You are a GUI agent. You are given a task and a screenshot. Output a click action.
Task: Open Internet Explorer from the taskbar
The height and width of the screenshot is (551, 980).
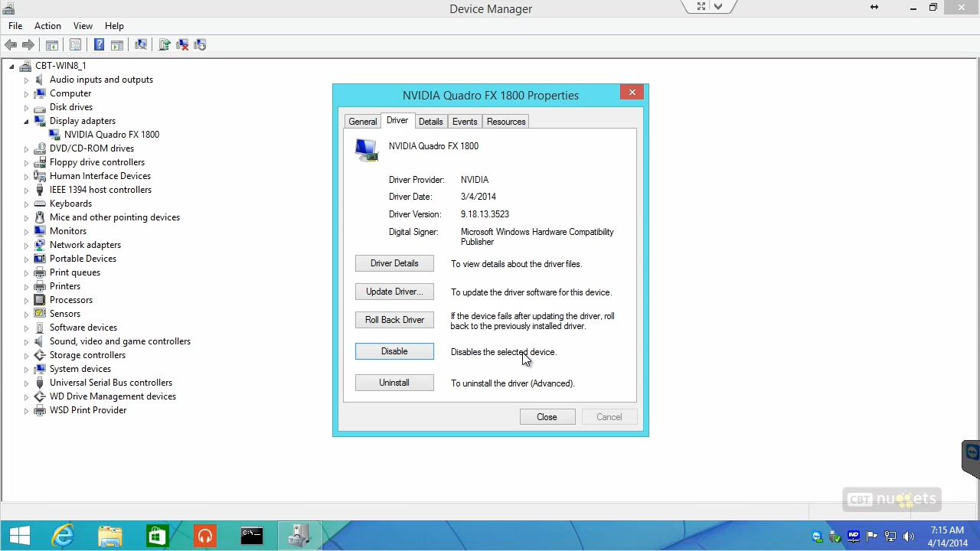click(x=63, y=536)
